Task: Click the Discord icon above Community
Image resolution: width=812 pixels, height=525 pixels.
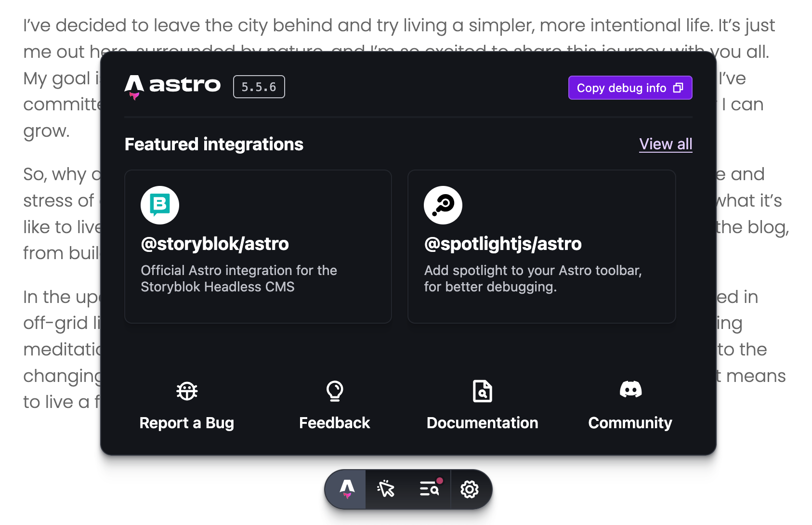Action: [x=630, y=389]
